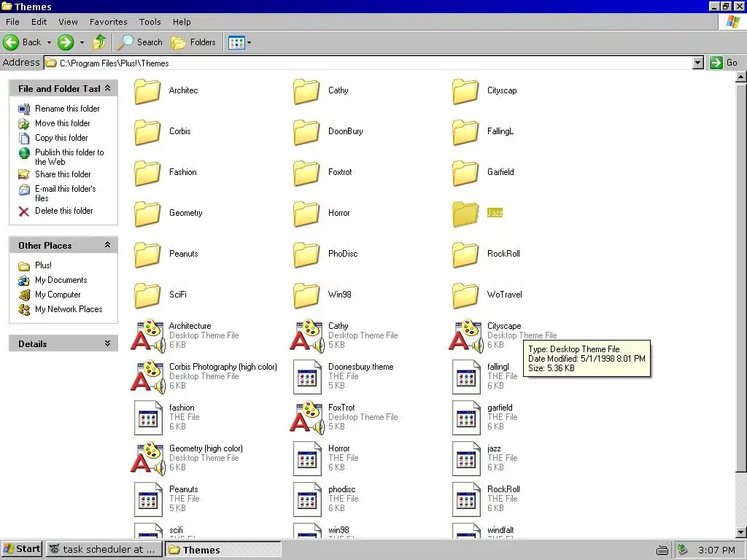
Task: Select the Cathy folder icon
Action: coord(306,91)
